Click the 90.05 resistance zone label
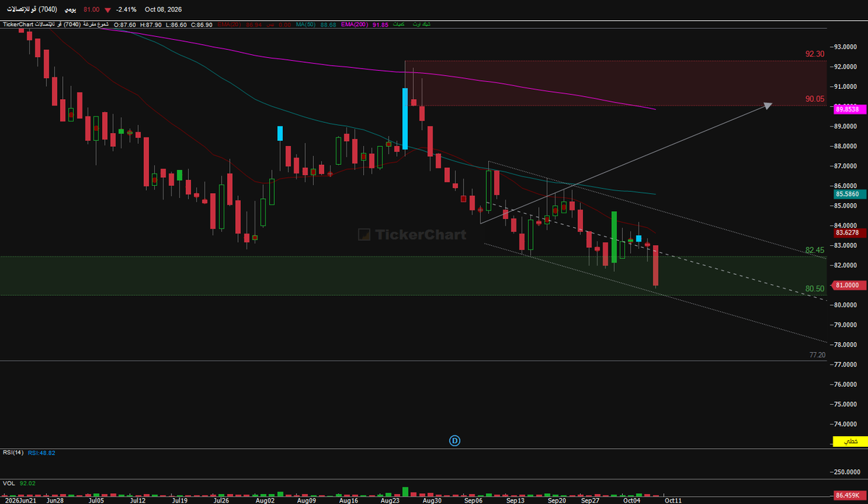This screenshot has width=868, height=504. [x=814, y=98]
